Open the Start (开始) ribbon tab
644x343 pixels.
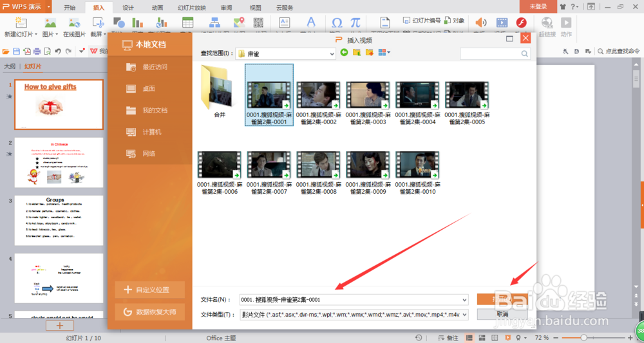[x=70, y=7]
